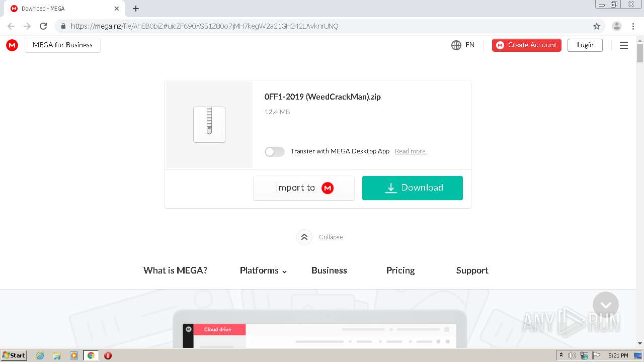Click file name 0FF1-2019 (WeedCrackMan).zip

[x=323, y=97]
